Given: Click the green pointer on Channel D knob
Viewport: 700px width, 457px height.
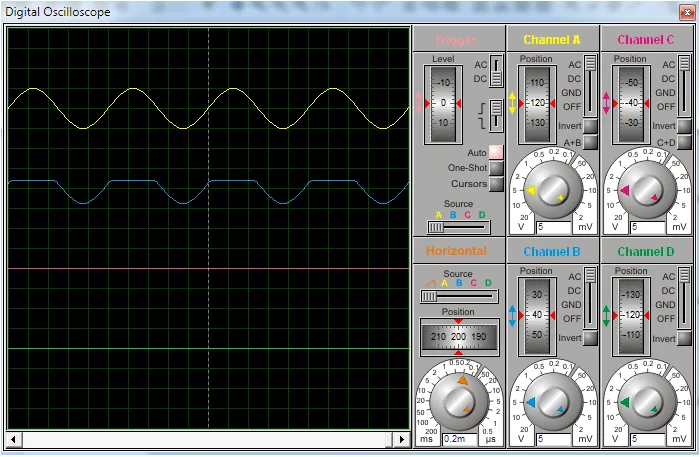Looking at the screenshot, I should [x=625, y=403].
